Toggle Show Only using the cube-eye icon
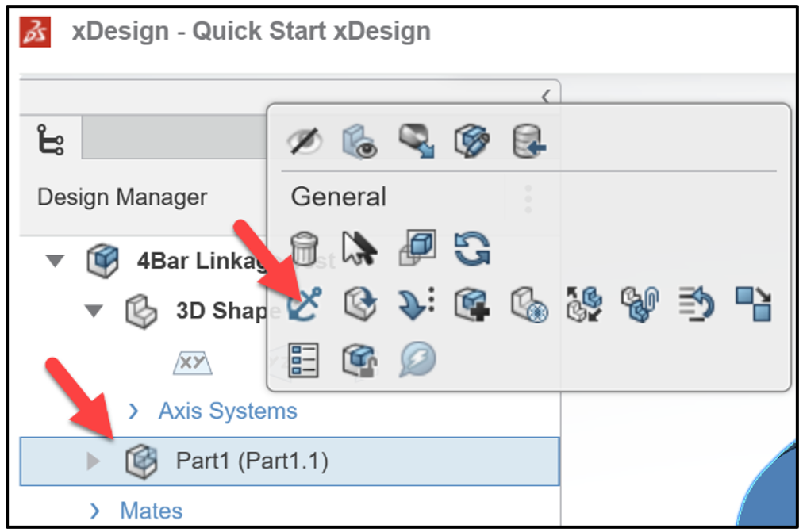 coord(359,140)
